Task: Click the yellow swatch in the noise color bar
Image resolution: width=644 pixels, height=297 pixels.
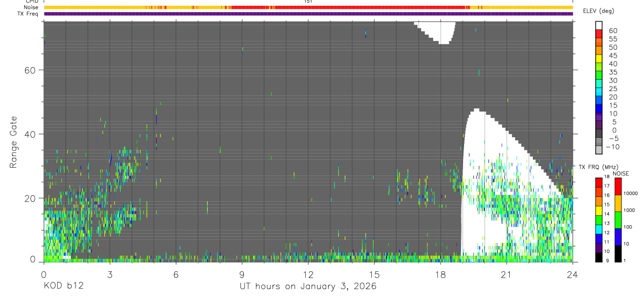Action: click(x=618, y=203)
